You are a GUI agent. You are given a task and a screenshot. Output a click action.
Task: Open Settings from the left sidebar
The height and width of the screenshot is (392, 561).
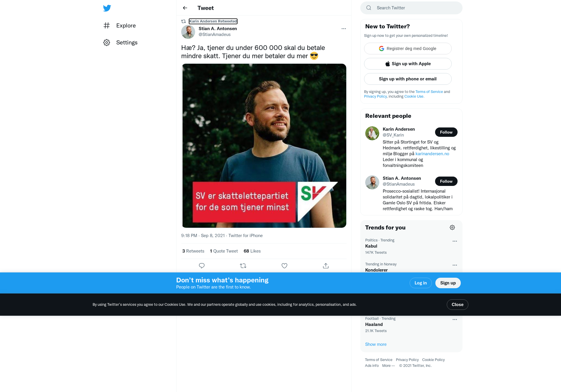[x=120, y=42]
